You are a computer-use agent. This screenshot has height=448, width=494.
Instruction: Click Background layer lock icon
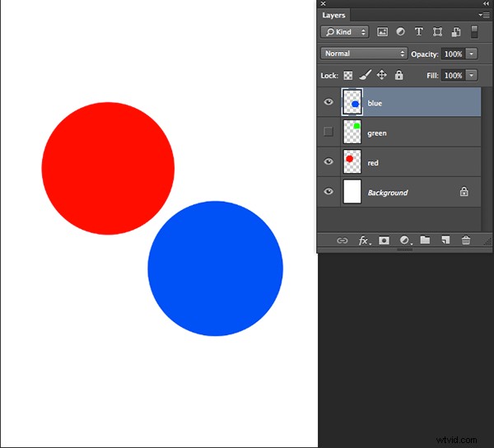pos(464,192)
